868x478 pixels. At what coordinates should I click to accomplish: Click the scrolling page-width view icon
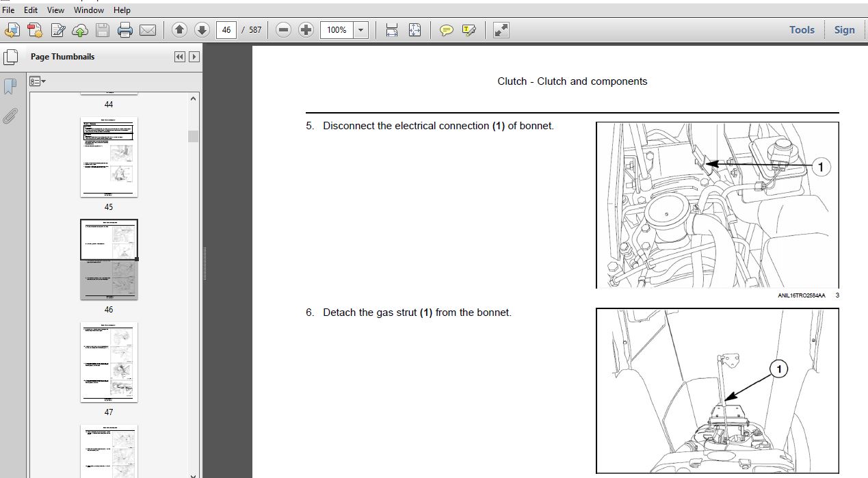[392, 30]
